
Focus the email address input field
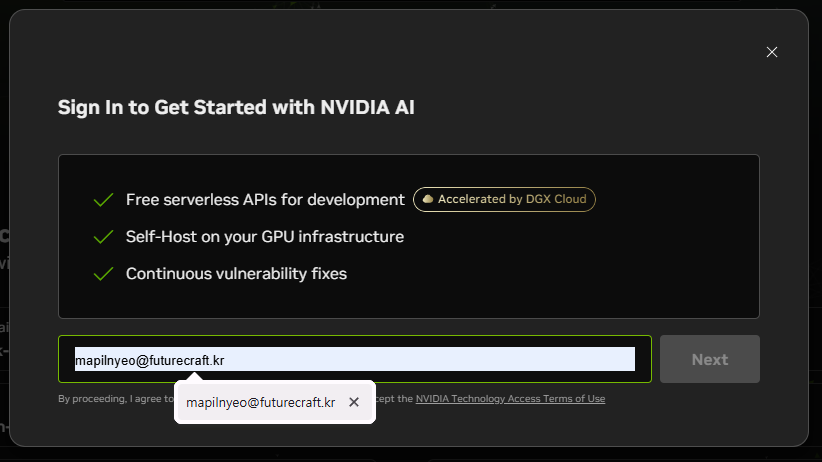tap(355, 359)
